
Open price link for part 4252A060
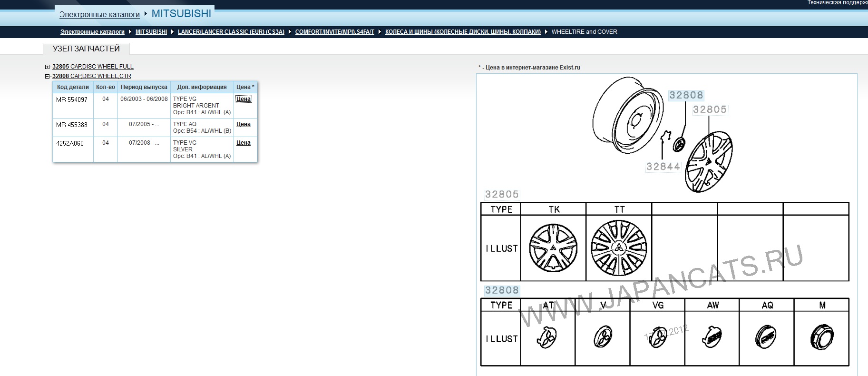point(244,143)
